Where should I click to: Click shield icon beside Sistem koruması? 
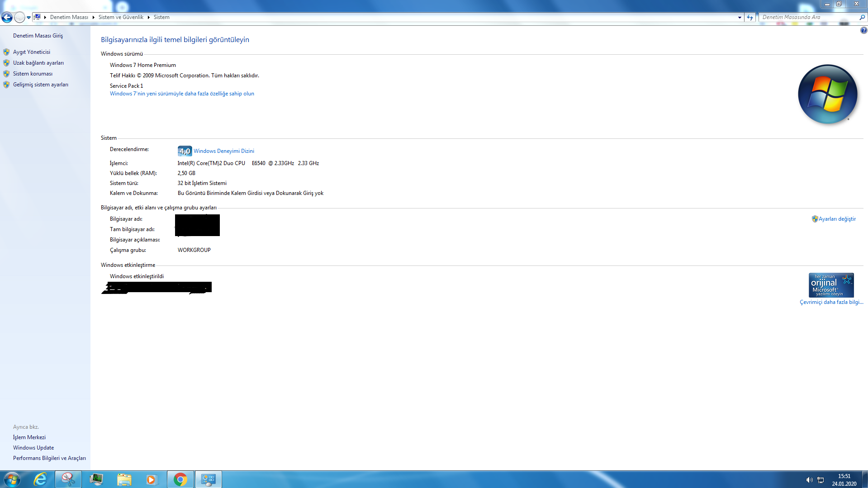point(6,74)
